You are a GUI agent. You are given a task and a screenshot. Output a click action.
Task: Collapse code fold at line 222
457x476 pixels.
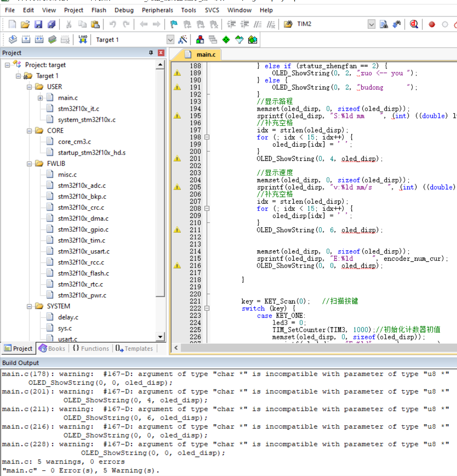click(x=207, y=308)
